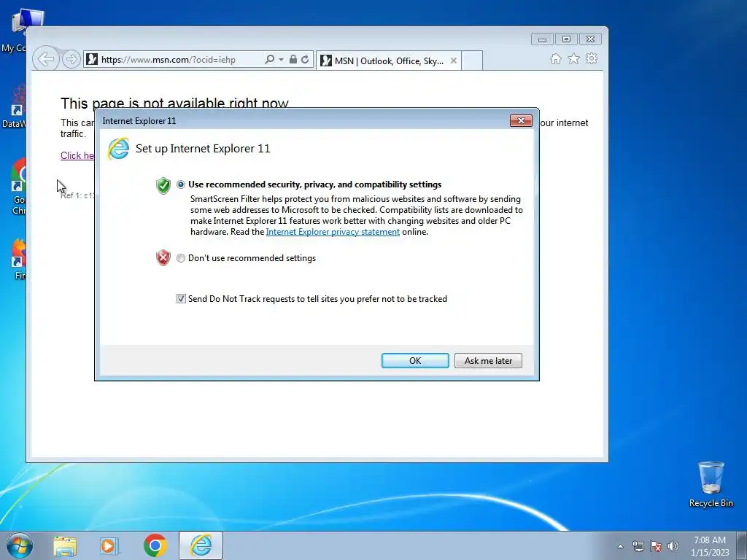The width and height of the screenshot is (747, 560).
Task: Open Tools menu via the gear icon
Action: click(x=592, y=58)
